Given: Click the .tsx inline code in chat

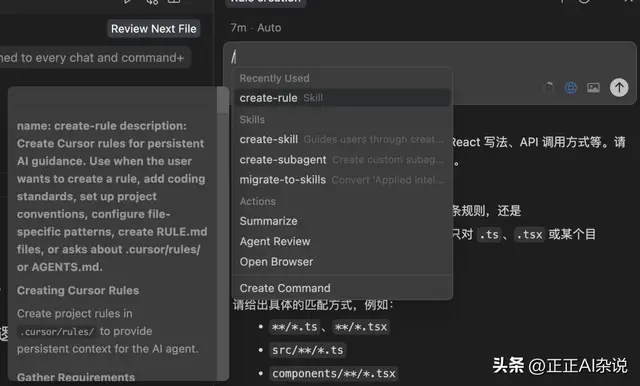Looking at the screenshot, I should [x=529, y=235].
